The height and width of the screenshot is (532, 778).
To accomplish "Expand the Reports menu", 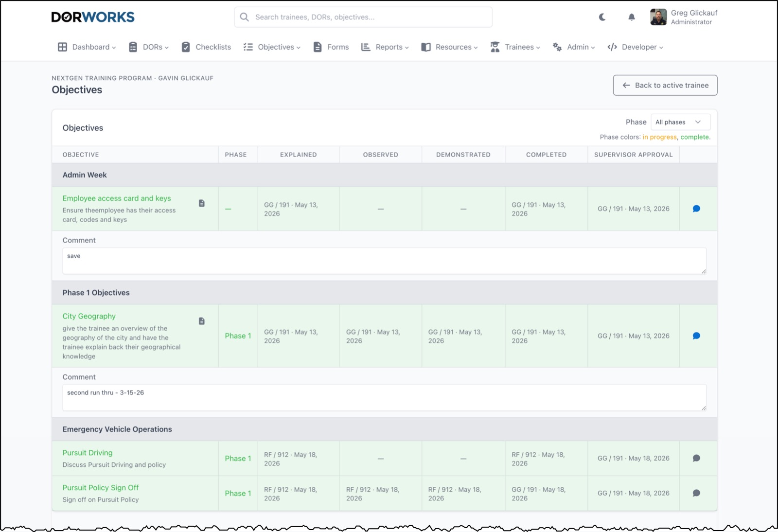I will point(385,47).
